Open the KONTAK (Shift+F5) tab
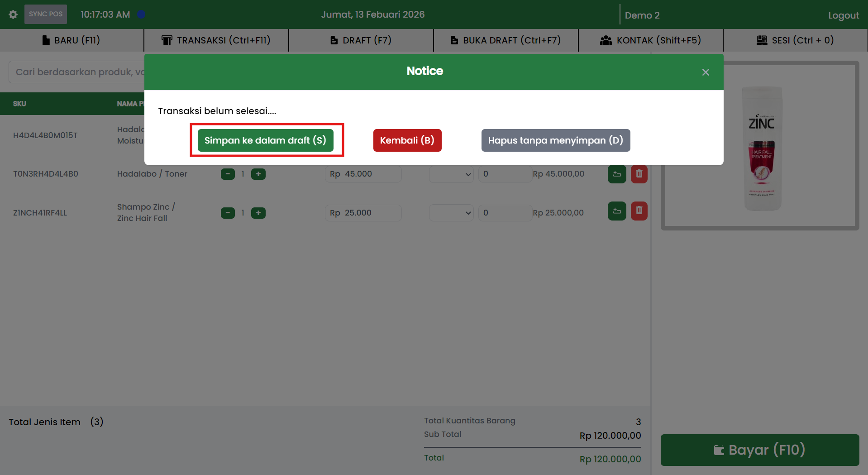Viewport: 868px width, 475px height. (x=650, y=40)
